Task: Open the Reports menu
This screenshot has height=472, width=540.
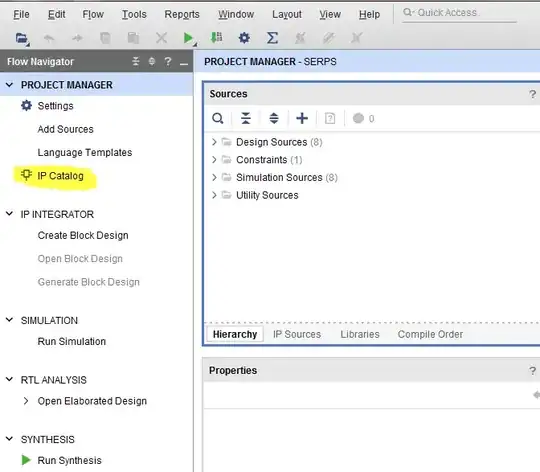Action: [182, 14]
